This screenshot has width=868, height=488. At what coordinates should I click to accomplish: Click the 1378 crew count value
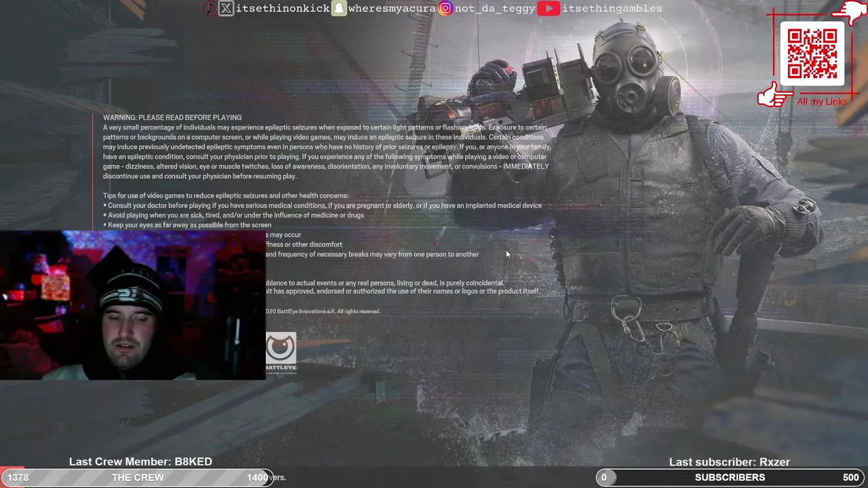pyautogui.click(x=18, y=478)
